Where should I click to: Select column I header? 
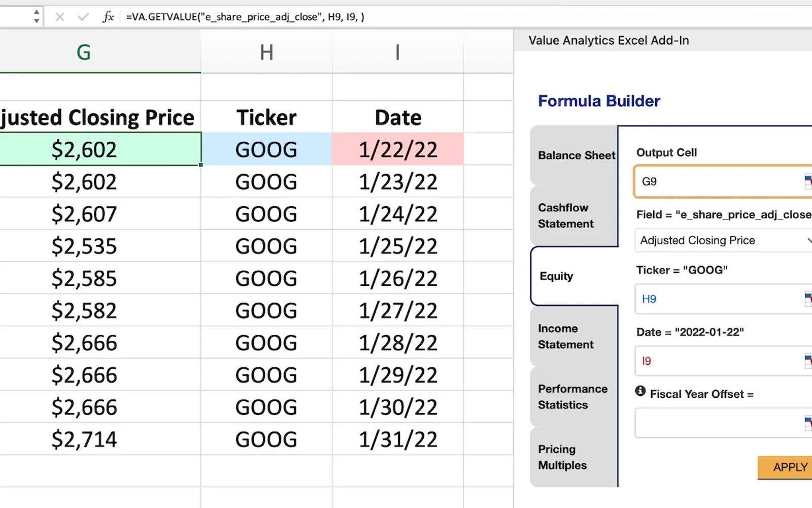(x=398, y=52)
